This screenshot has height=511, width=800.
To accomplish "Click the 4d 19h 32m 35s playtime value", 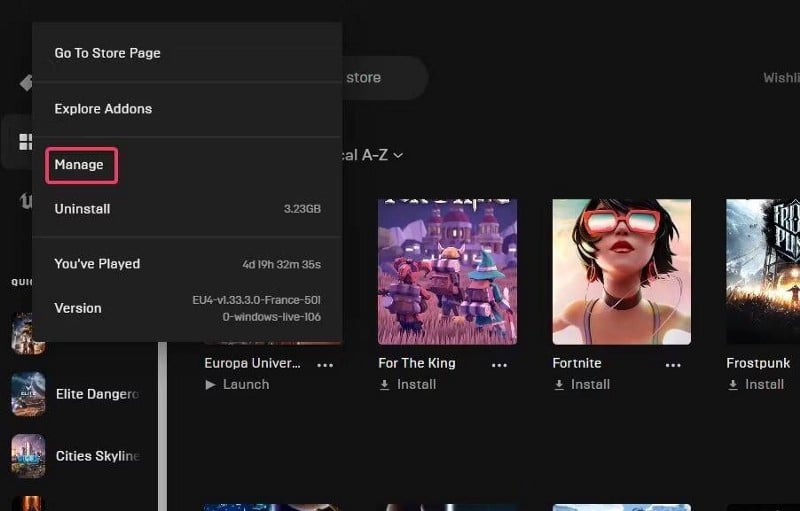I will [x=282, y=264].
